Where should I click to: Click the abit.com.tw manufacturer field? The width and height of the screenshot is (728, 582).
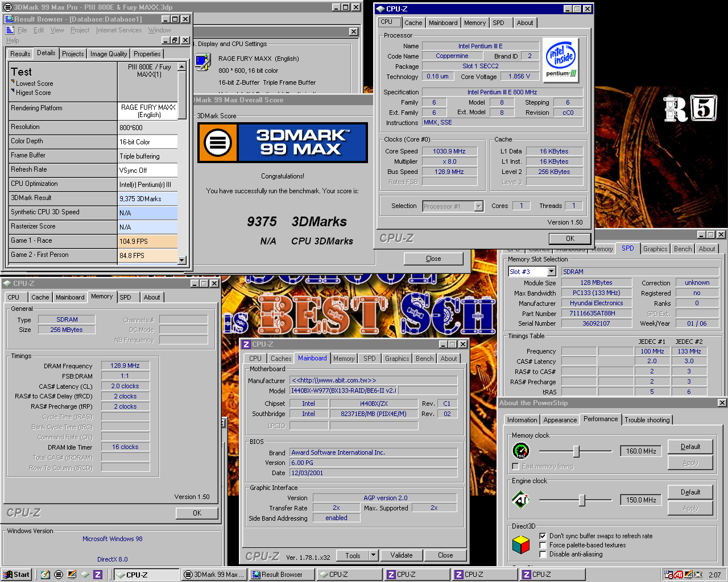click(374, 381)
